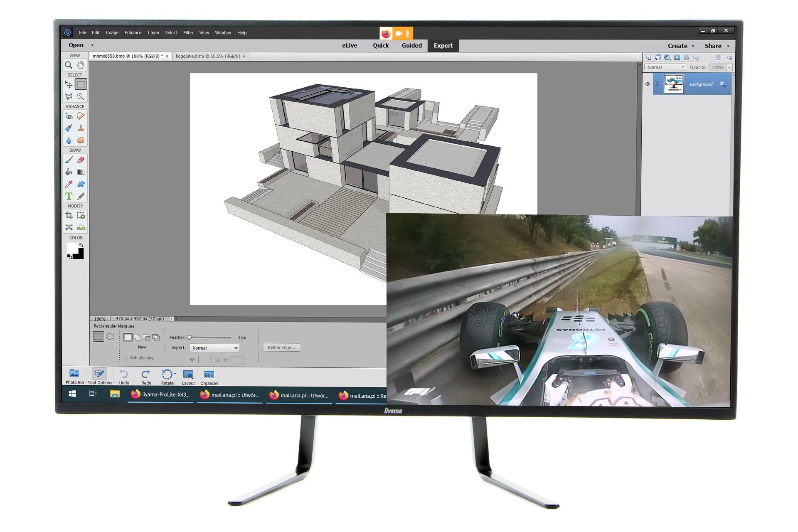The height and width of the screenshot is (532, 798).
Task: Open the Aspect dropdown
Action: (x=214, y=348)
